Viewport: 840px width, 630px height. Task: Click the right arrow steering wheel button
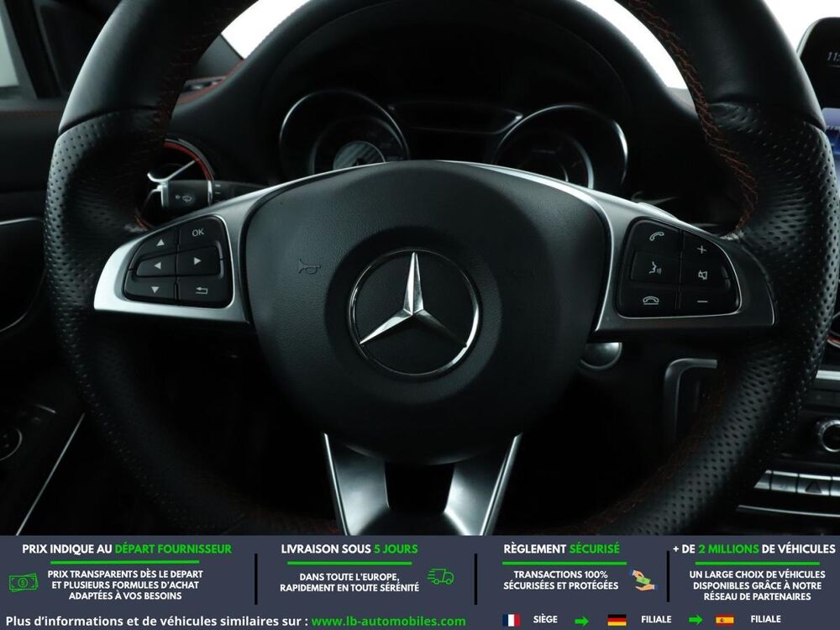198,261
